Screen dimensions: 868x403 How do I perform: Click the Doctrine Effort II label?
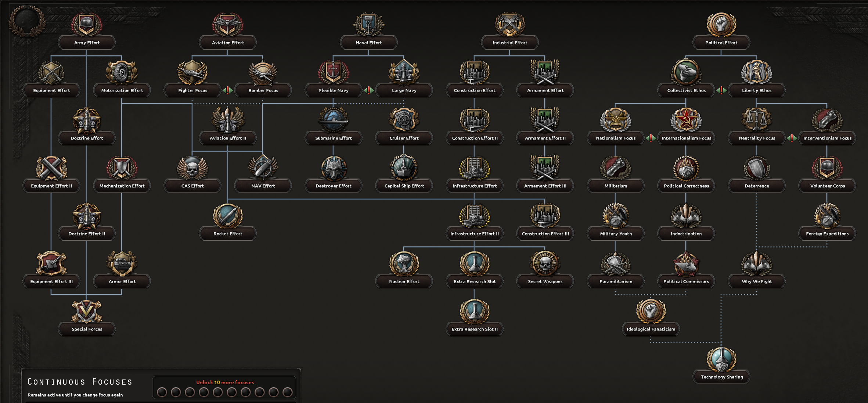pyautogui.click(x=87, y=234)
